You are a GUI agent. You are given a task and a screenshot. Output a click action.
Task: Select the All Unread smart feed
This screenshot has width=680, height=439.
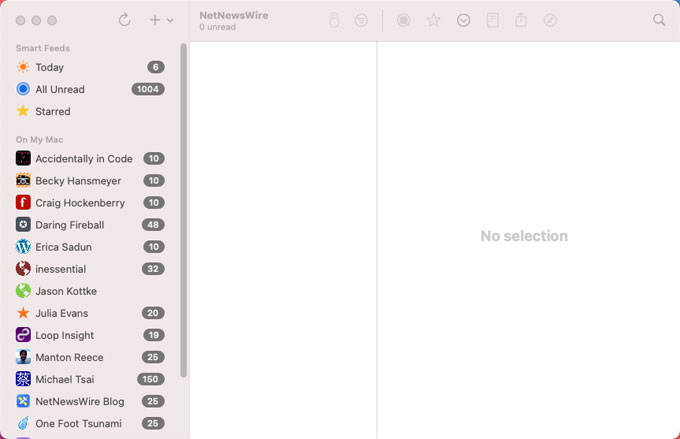(x=60, y=89)
